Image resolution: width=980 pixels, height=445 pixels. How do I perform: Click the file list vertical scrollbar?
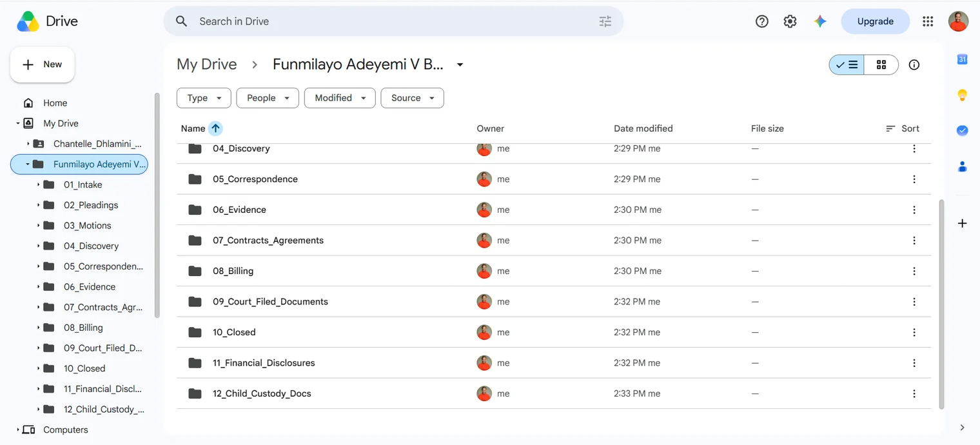click(941, 303)
